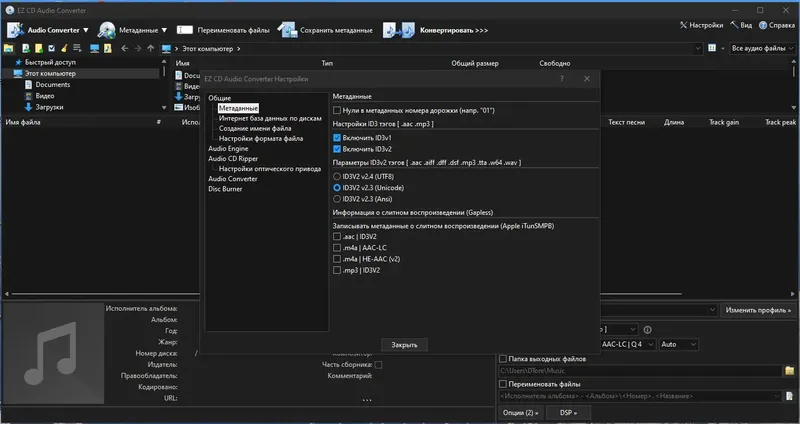Click the broom clear-list icon
The image size is (800, 424).
[64, 48]
